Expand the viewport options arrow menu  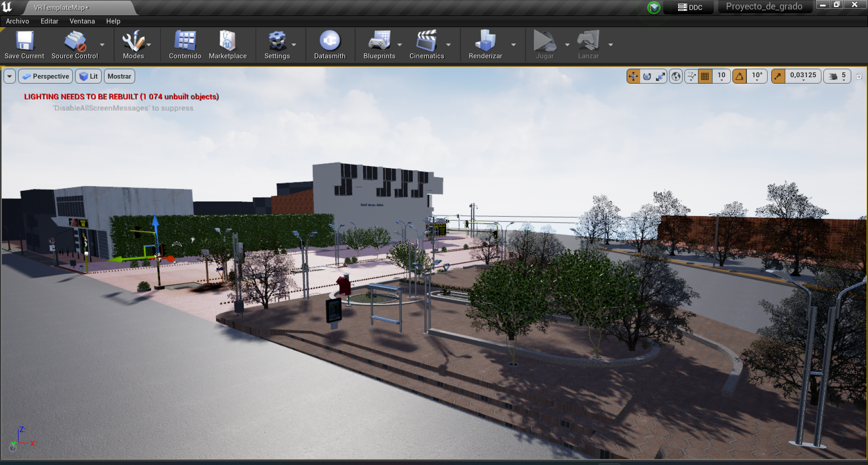pos(9,76)
